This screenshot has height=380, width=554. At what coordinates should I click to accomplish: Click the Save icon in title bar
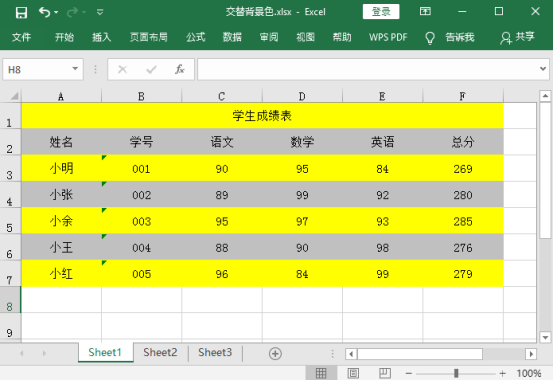(x=21, y=12)
